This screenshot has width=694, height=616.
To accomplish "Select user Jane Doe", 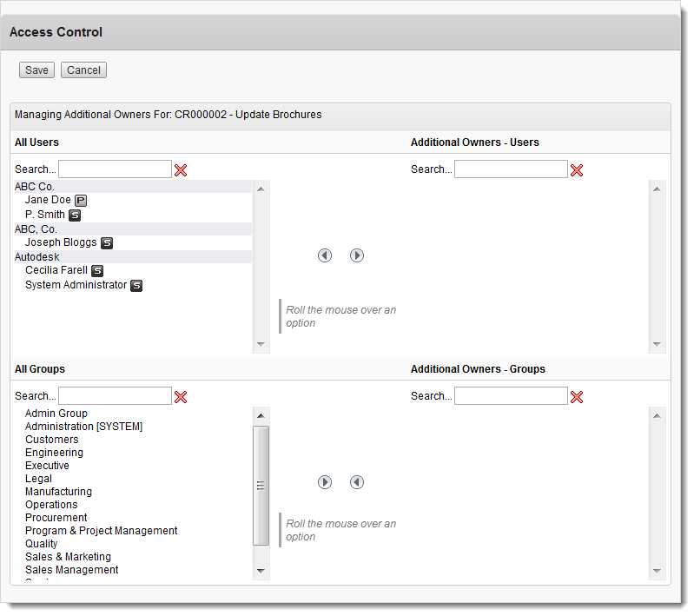I will coord(48,200).
